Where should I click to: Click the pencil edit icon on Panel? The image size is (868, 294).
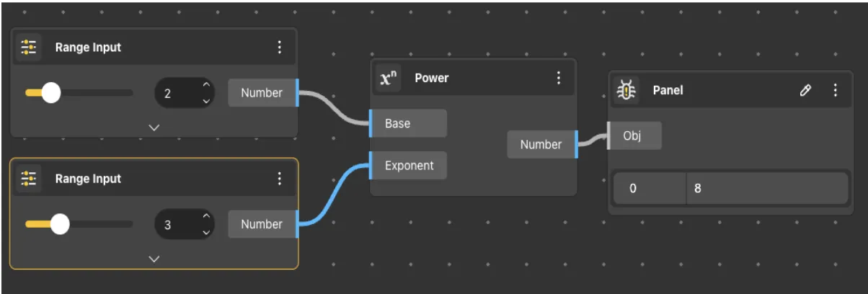point(806,91)
